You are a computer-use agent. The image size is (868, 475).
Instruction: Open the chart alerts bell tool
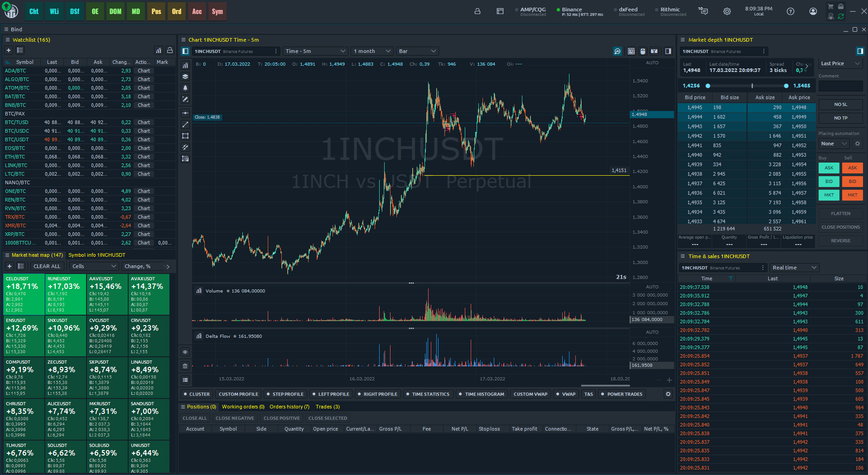pos(185,88)
